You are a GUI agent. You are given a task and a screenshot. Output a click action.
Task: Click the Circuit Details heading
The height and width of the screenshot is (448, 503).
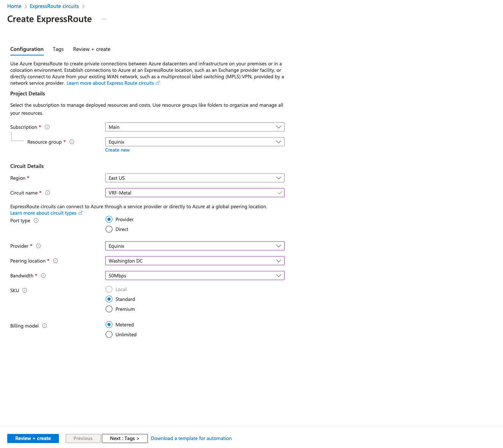coord(27,166)
